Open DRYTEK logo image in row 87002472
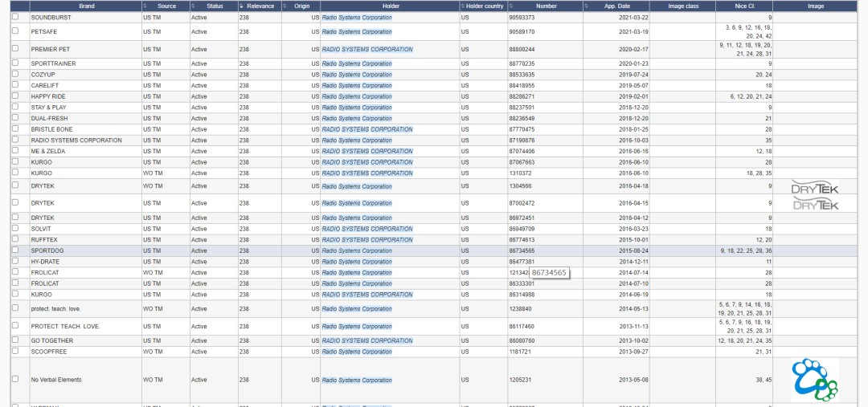868x407 pixels. (x=815, y=204)
